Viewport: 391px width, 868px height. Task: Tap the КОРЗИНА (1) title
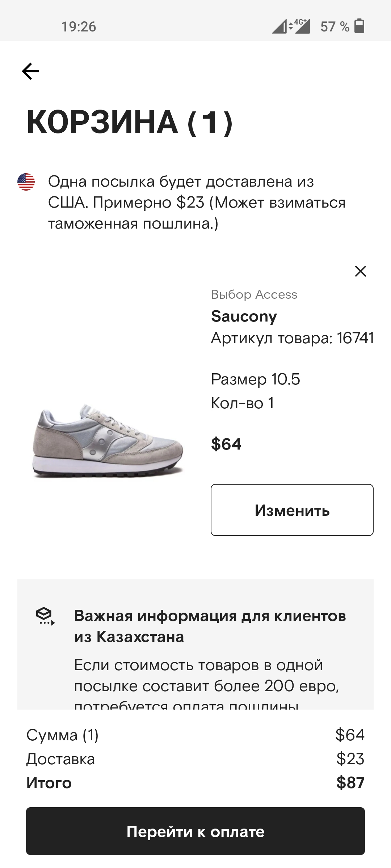(130, 122)
